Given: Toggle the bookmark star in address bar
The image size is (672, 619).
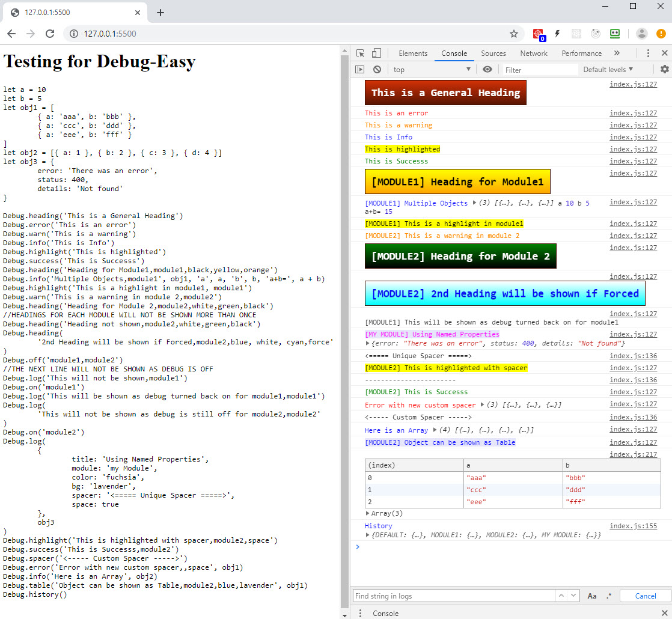Looking at the screenshot, I should (515, 34).
